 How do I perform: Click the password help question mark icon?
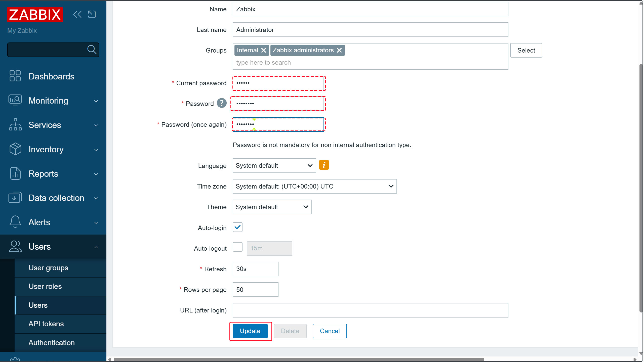pos(222,103)
